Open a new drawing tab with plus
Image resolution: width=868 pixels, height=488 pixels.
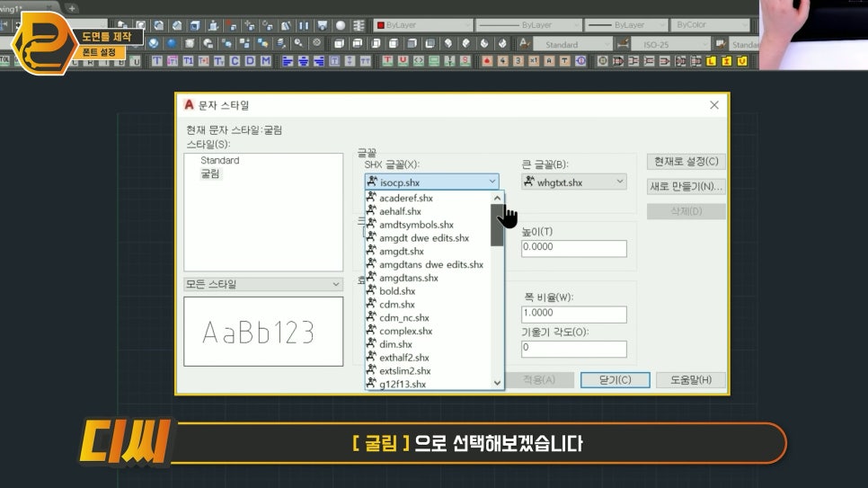(71, 8)
